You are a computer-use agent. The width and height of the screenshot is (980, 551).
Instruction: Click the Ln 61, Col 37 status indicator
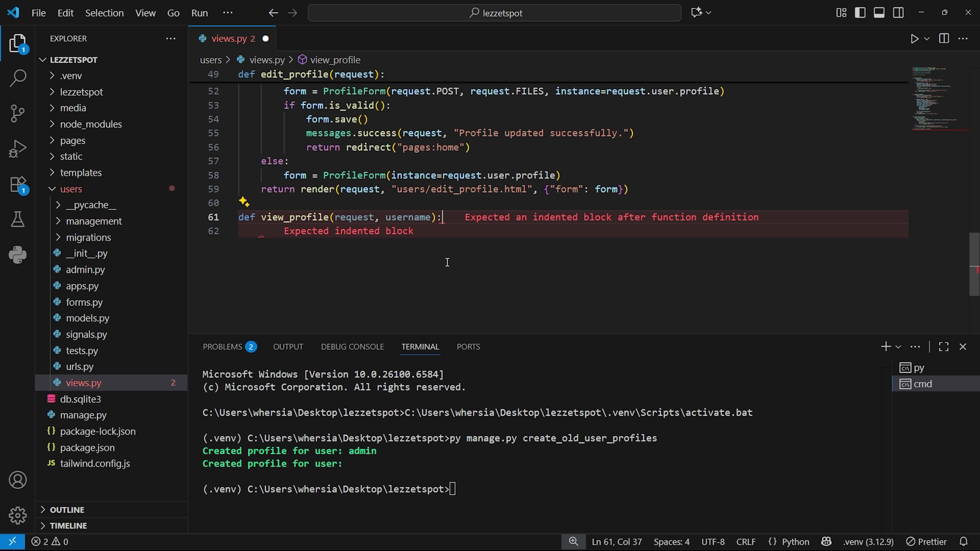[x=617, y=542]
